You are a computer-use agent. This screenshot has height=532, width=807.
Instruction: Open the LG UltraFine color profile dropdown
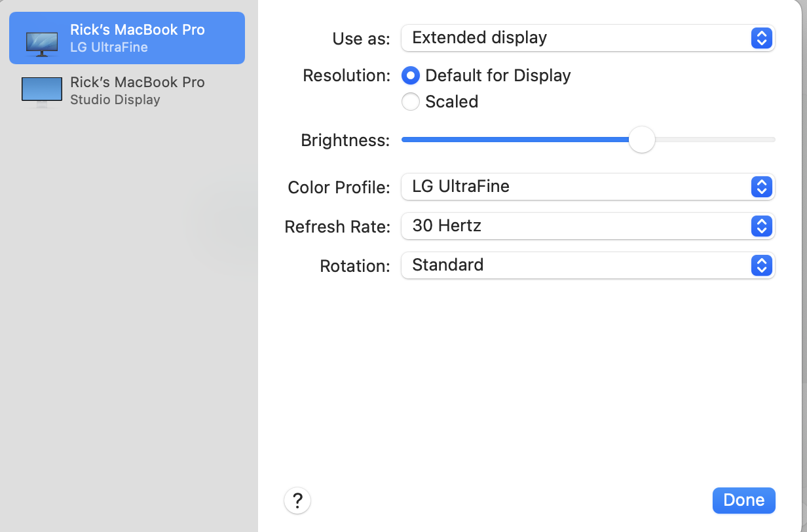click(x=588, y=187)
